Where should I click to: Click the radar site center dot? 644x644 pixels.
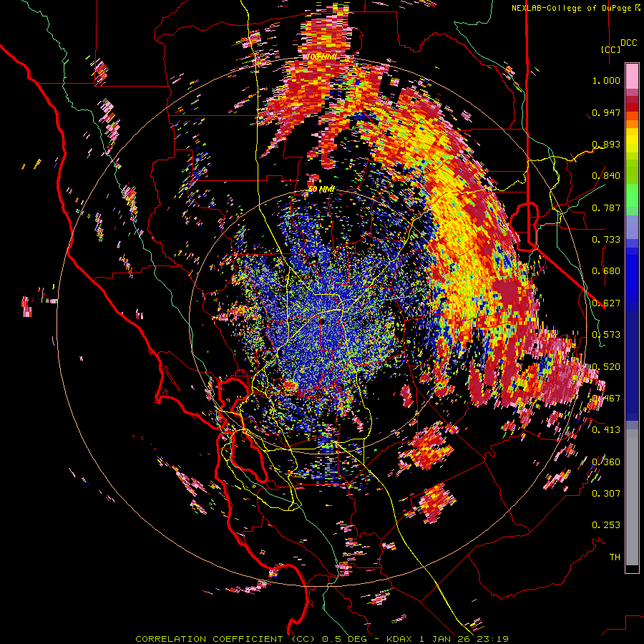click(x=323, y=321)
